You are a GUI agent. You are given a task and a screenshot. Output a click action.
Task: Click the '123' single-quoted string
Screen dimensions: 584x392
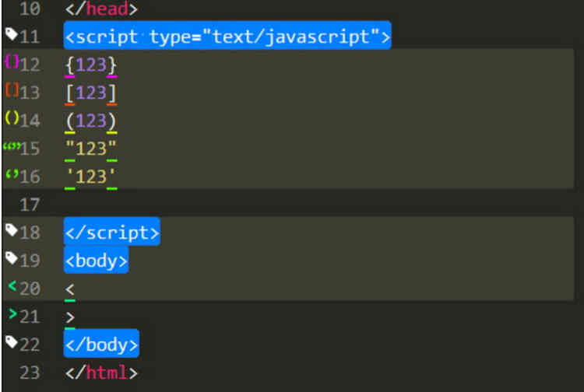91,177
